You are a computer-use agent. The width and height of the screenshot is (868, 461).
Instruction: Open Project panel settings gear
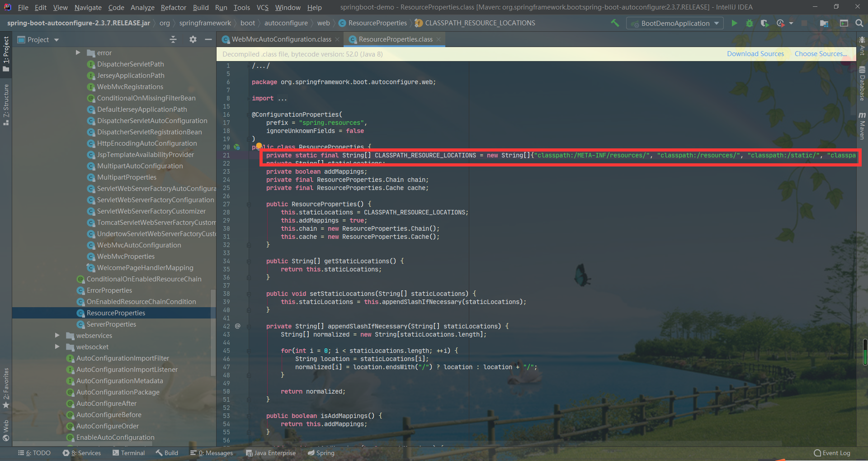[193, 40]
